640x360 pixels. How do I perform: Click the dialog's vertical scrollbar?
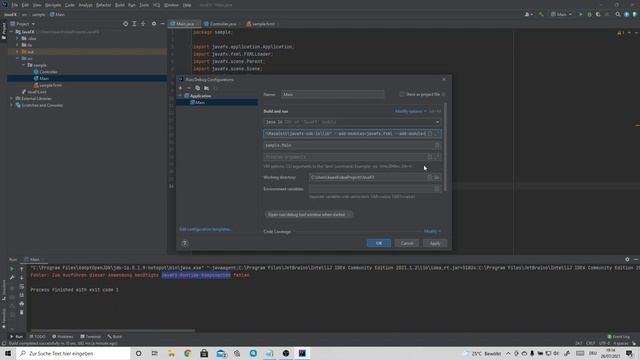point(445,147)
